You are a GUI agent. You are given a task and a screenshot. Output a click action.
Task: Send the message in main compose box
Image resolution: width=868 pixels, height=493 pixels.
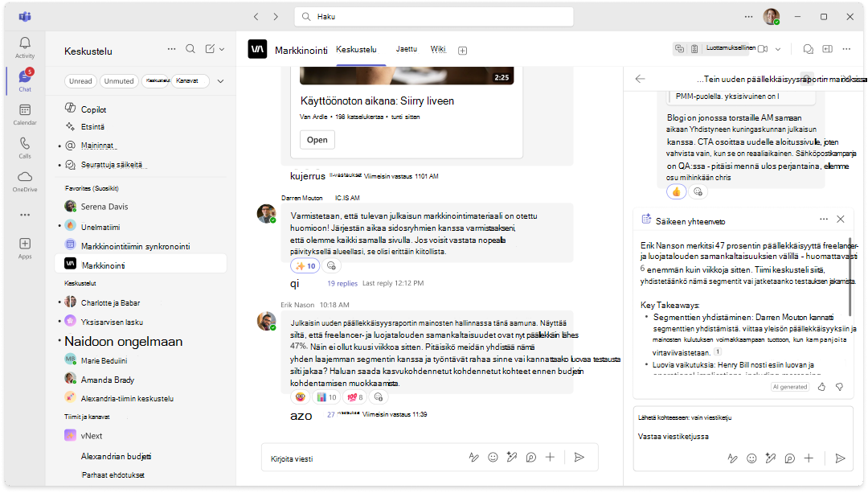579,457
